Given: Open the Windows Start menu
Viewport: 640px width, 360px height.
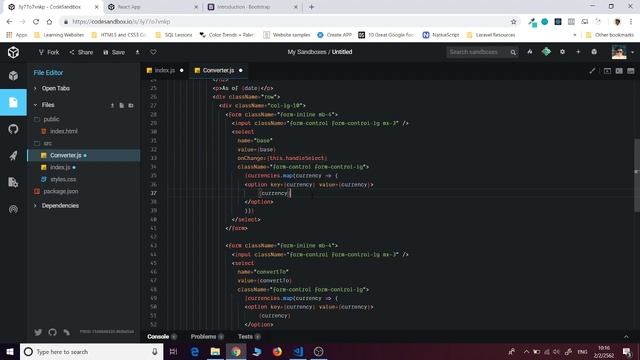Looking at the screenshot, I should coord(10,351).
